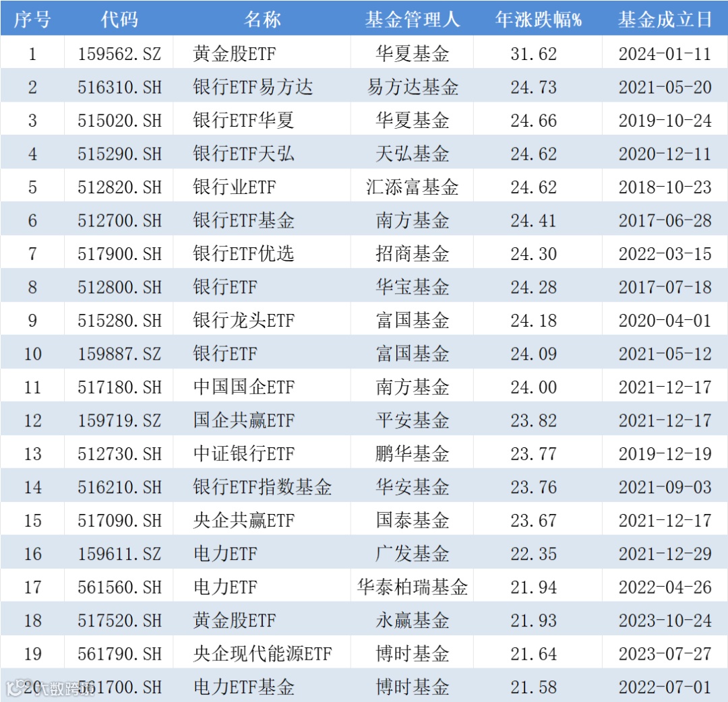Click manager cell 广发基金
The height and width of the screenshot is (702, 728).
pyautogui.click(x=413, y=554)
